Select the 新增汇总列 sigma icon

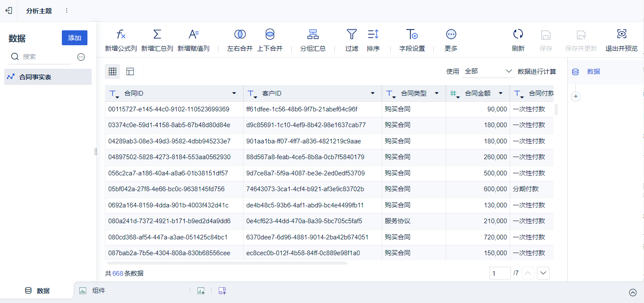157,35
